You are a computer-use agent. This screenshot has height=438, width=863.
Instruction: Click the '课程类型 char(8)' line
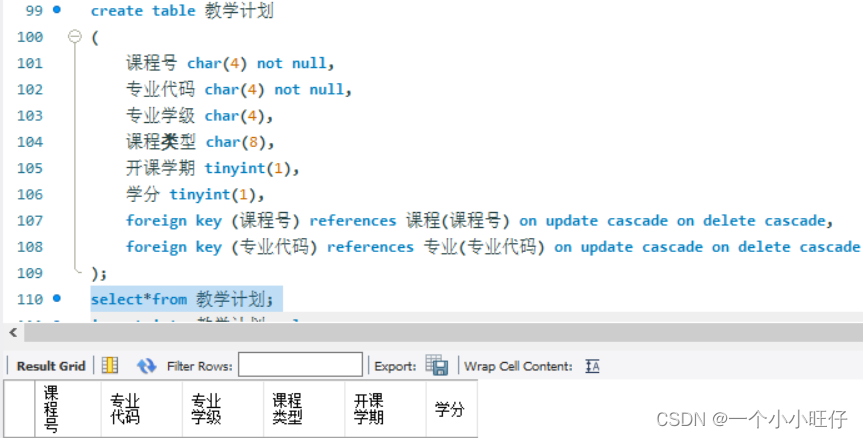(x=200, y=142)
